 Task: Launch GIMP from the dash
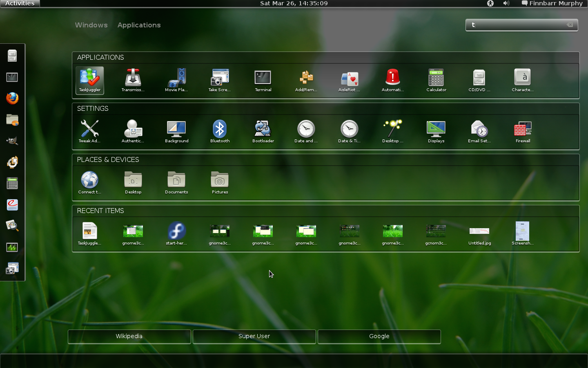(x=12, y=141)
